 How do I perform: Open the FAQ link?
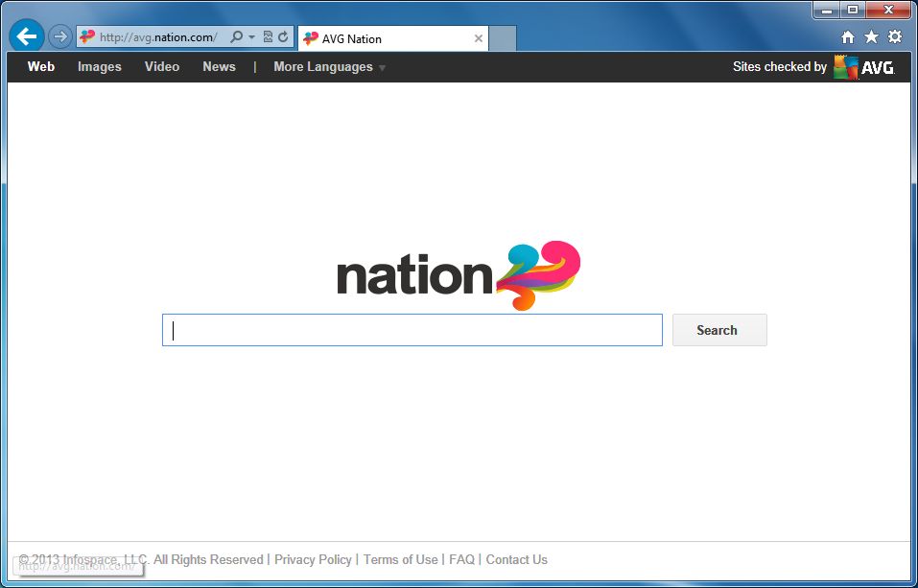coord(462,559)
